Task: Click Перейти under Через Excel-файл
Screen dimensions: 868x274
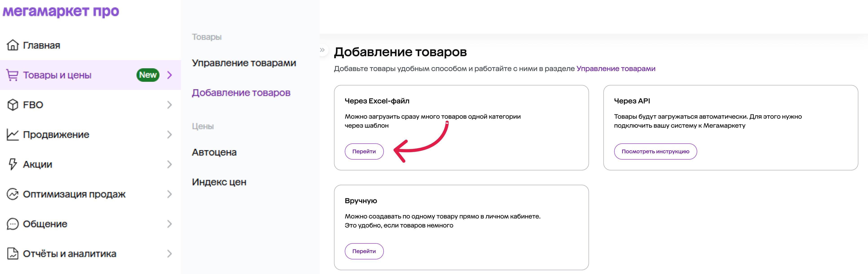Action: pyautogui.click(x=364, y=151)
